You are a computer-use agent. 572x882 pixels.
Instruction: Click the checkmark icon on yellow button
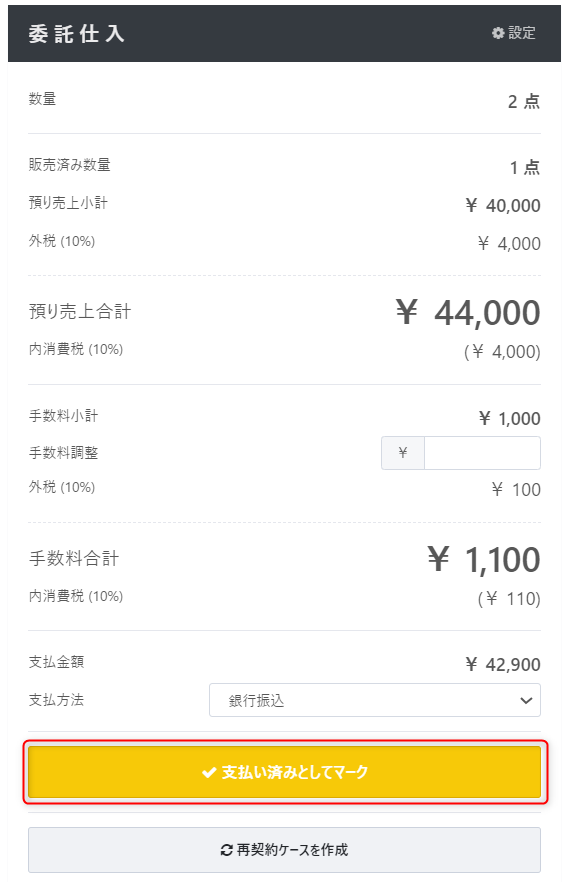tap(209, 772)
